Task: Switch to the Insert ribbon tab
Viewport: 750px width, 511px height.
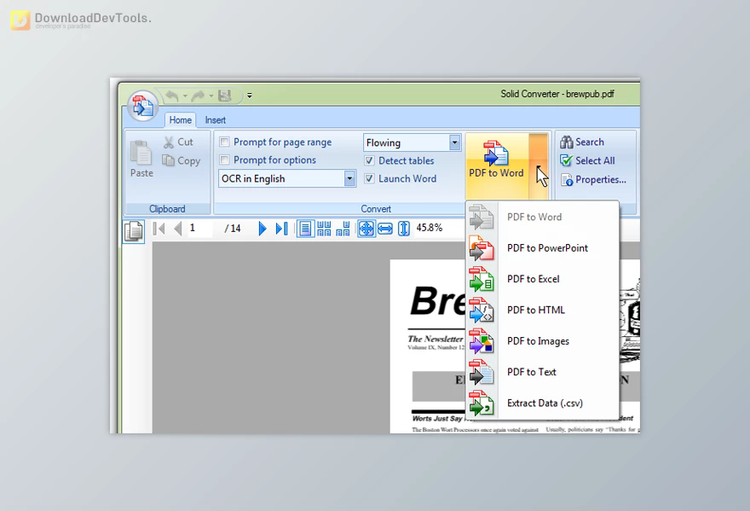Action: [215, 120]
